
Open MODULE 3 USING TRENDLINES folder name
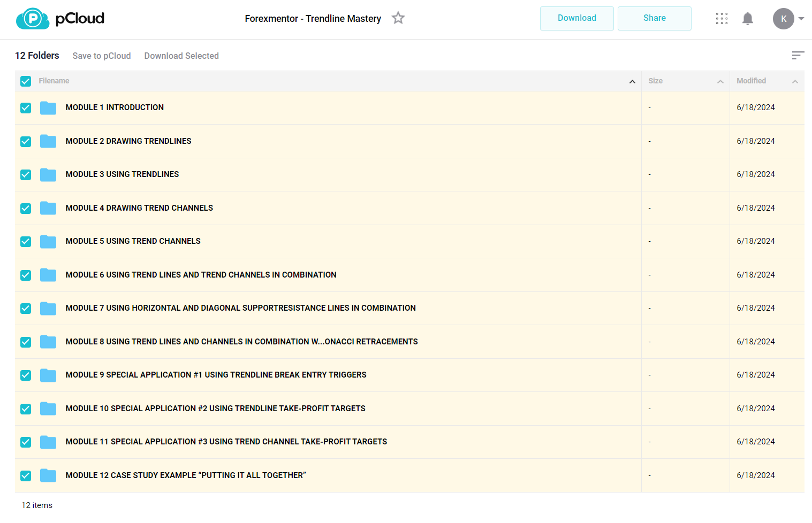click(122, 174)
